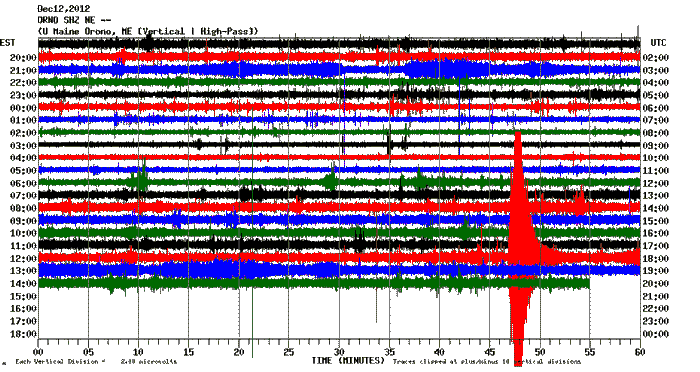Click the '04:00' label on EST axis

pos(23,158)
